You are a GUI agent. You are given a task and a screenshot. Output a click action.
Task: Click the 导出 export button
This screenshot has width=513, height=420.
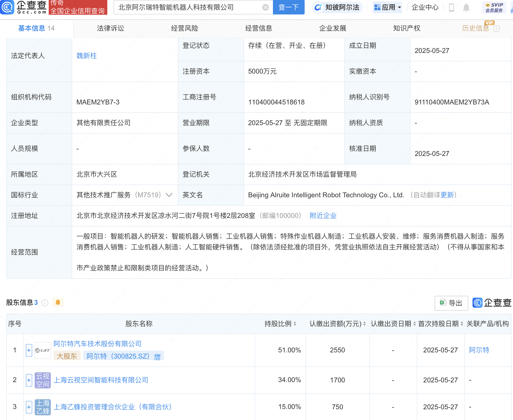pyautogui.click(x=451, y=303)
